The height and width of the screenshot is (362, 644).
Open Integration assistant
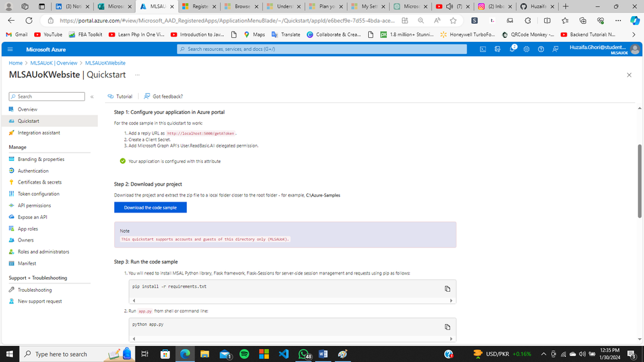39,133
